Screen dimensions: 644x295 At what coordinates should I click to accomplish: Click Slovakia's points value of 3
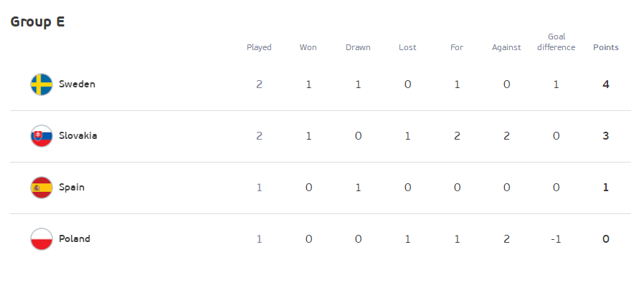(x=606, y=136)
